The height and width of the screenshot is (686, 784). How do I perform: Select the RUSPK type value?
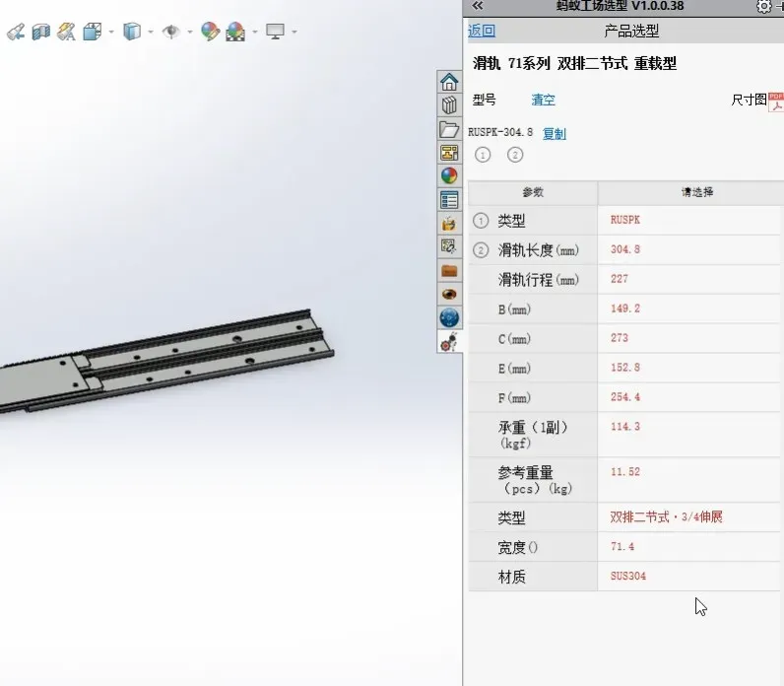click(x=625, y=220)
